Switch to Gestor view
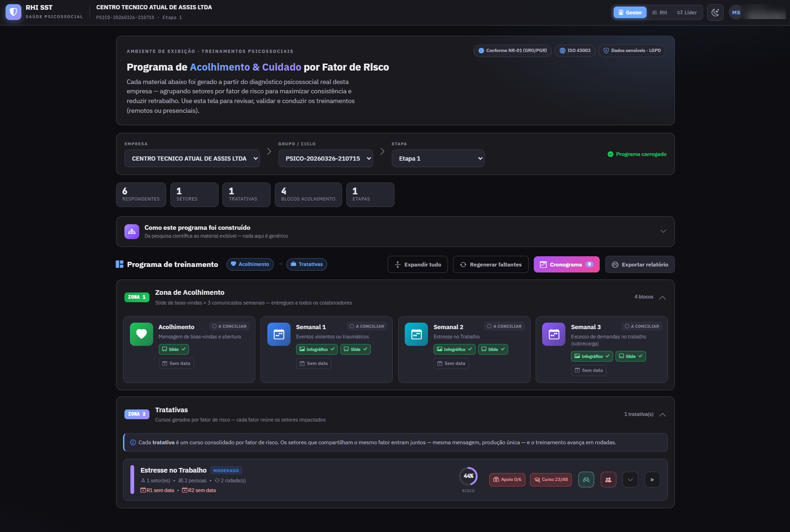Screen dimensions: 790x532 630,13
